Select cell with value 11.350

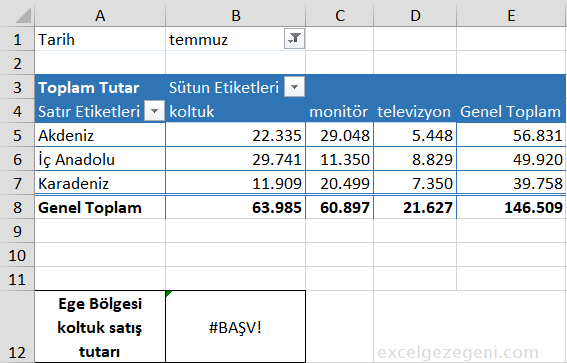[x=340, y=159]
